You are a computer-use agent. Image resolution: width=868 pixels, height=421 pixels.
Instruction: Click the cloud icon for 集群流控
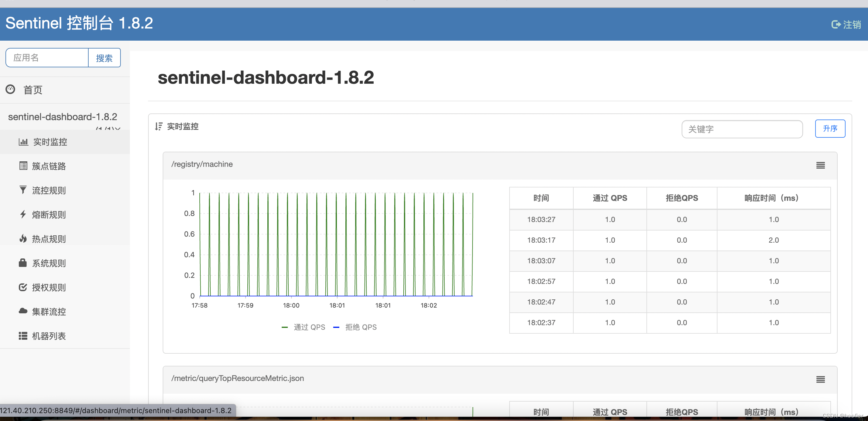pyautogui.click(x=23, y=311)
